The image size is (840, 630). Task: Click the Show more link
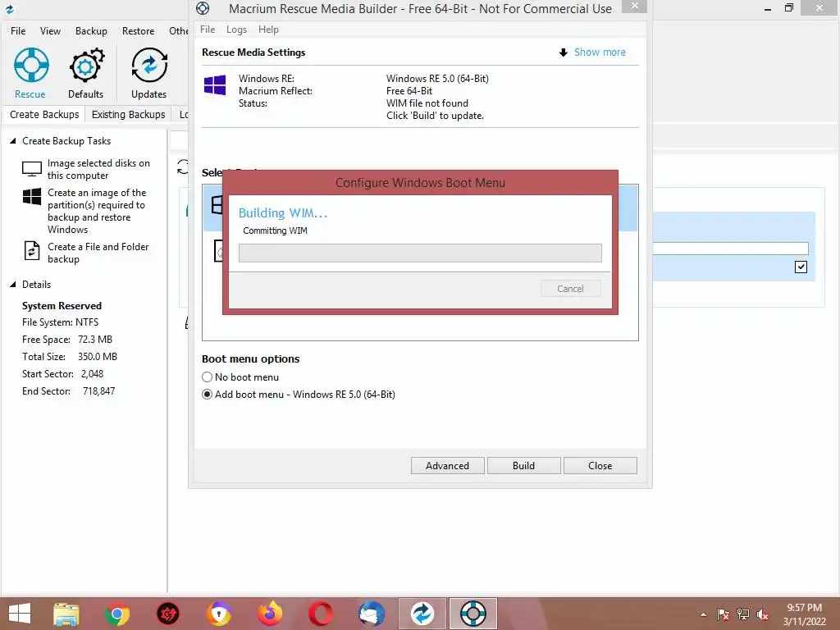(600, 52)
